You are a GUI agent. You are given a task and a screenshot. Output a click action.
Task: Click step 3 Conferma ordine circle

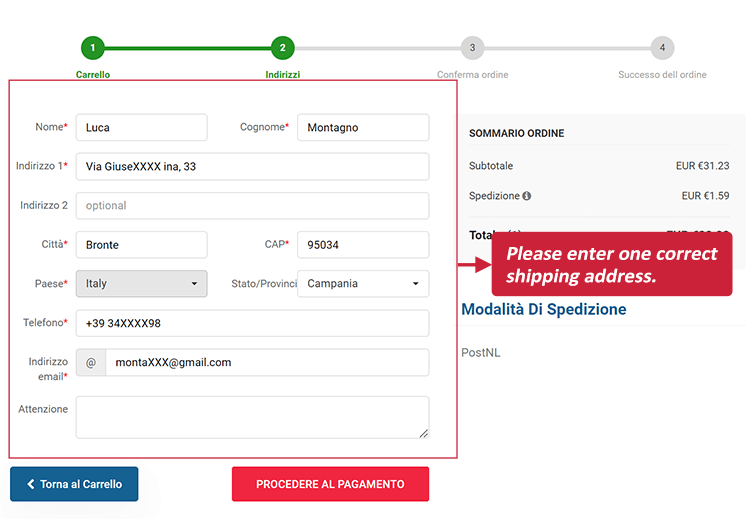tap(472, 48)
